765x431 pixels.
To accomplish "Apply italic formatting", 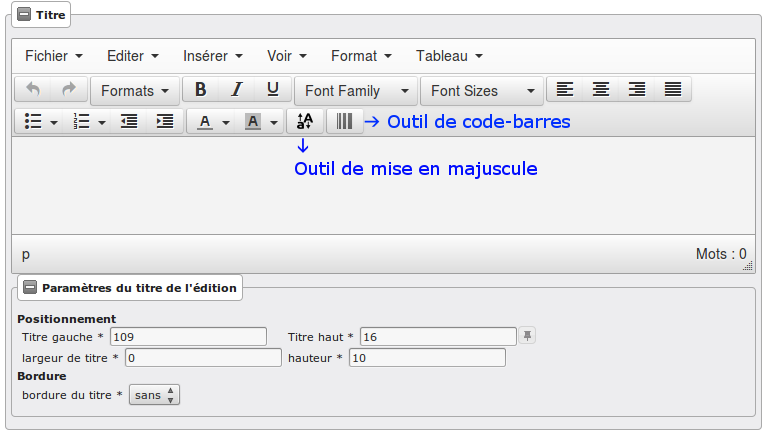I will click(236, 90).
